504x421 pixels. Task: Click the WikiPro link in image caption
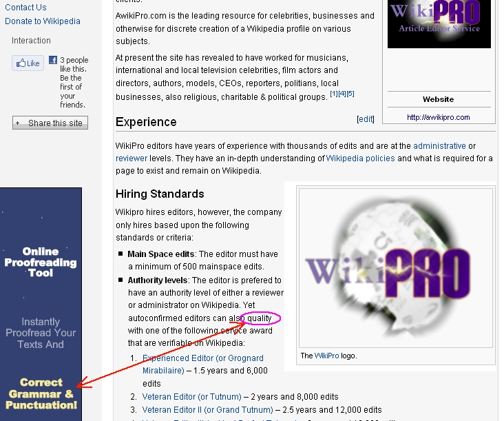tap(326, 356)
